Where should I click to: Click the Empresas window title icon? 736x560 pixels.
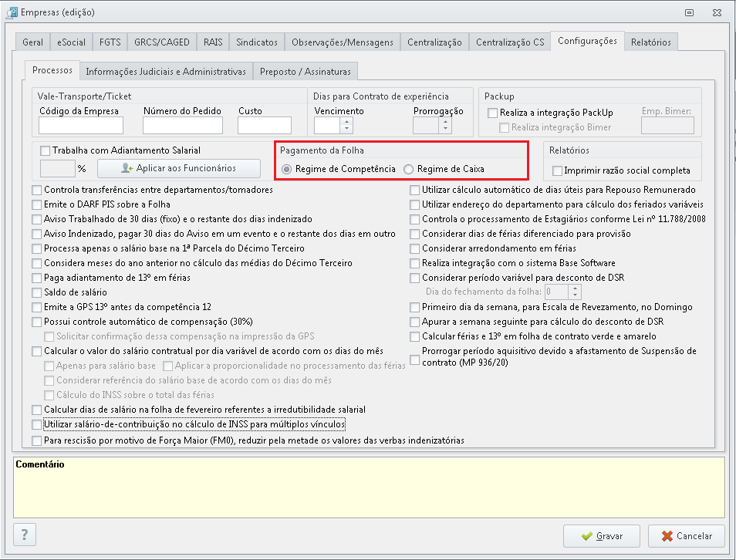[x=12, y=12]
